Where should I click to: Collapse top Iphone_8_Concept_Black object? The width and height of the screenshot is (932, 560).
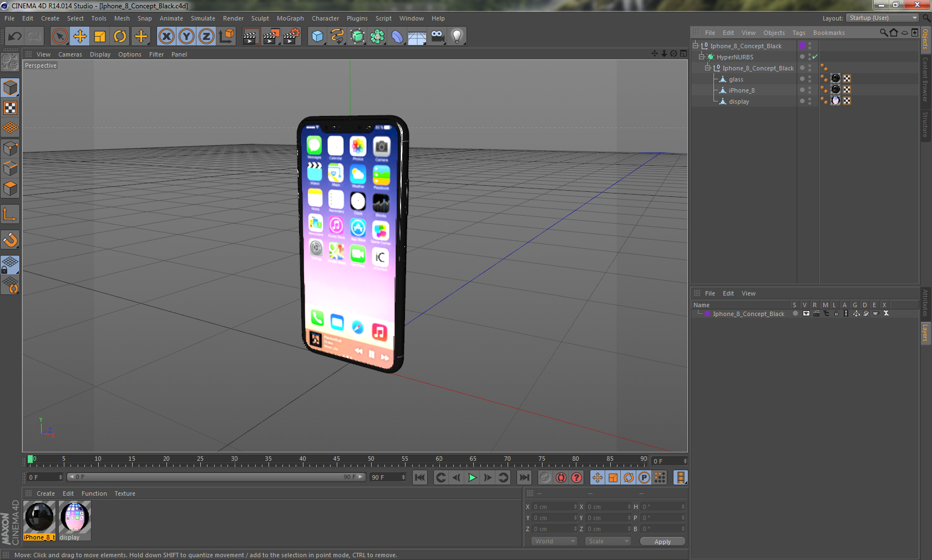click(x=695, y=45)
